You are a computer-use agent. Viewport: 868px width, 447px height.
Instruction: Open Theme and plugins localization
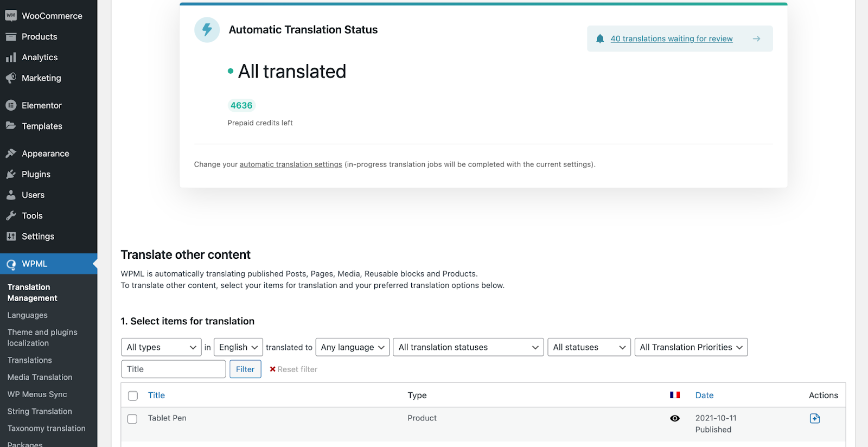(42, 337)
